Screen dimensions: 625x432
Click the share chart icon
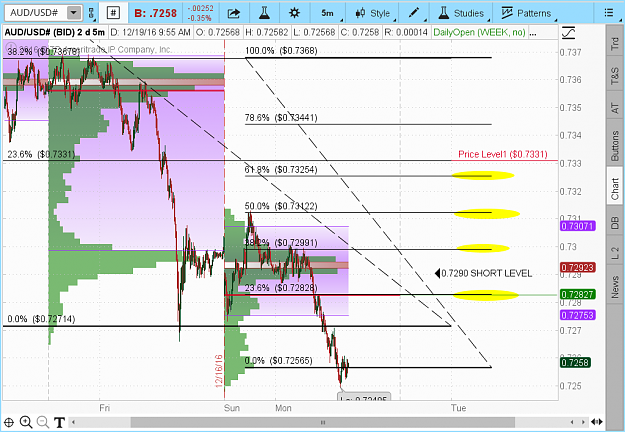(234, 13)
